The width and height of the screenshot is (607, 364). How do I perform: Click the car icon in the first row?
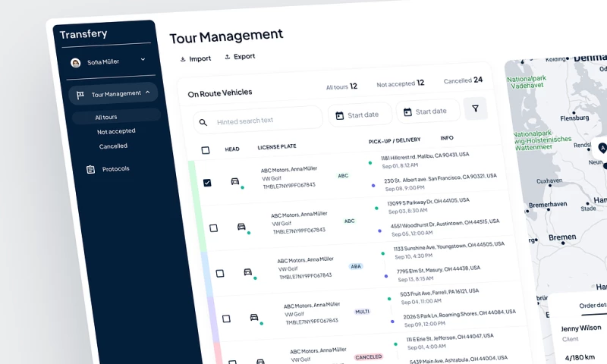tap(235, 181)
